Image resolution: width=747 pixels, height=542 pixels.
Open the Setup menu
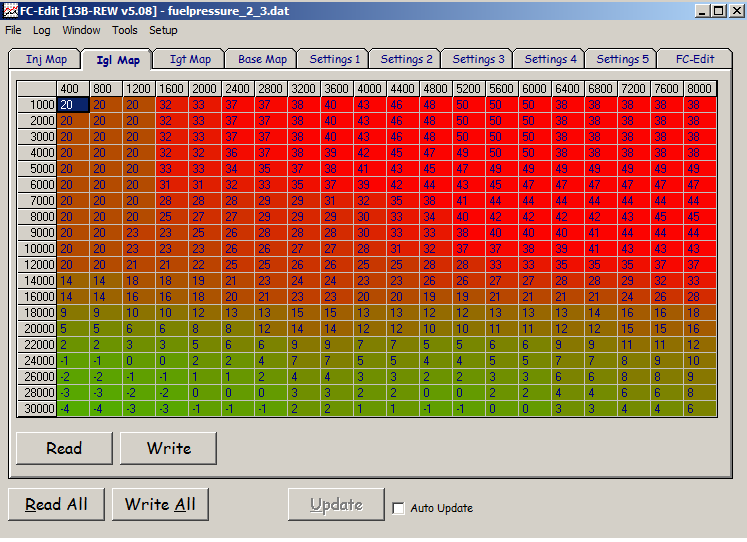click(163, 30)
